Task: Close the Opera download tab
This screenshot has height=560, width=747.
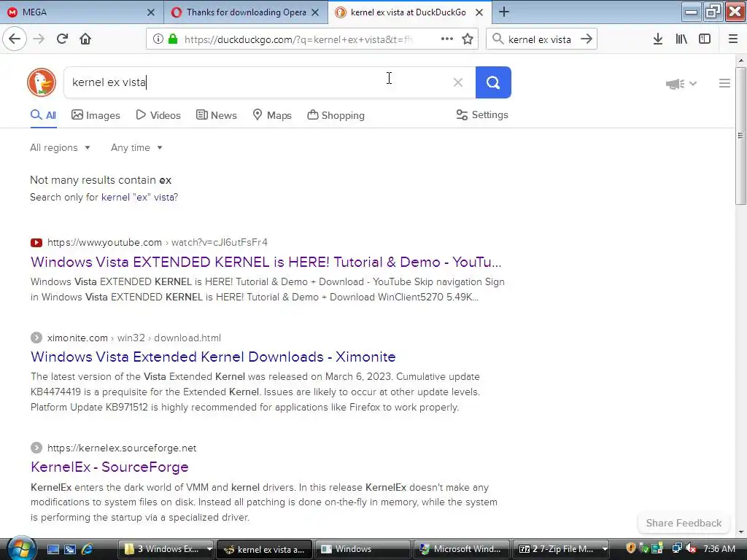Action: [x=315, y=12]
